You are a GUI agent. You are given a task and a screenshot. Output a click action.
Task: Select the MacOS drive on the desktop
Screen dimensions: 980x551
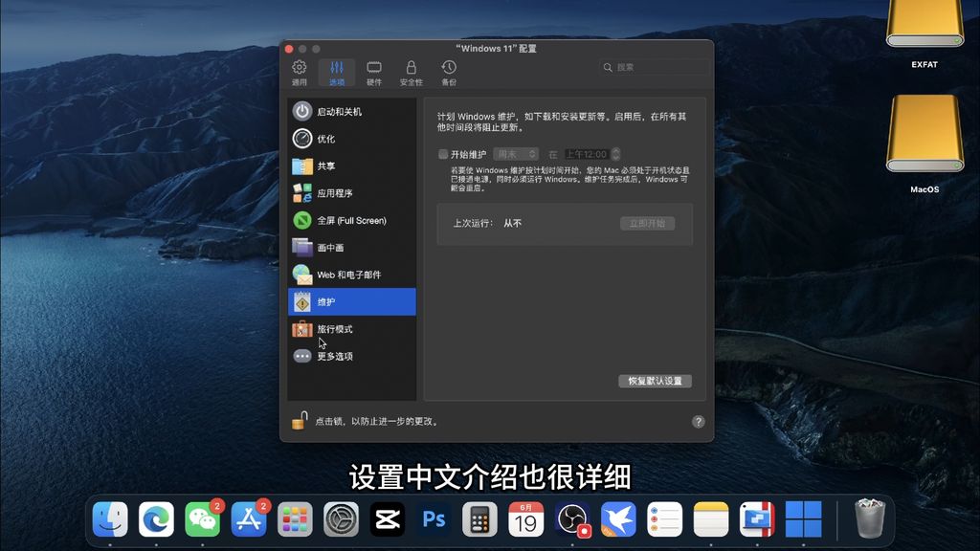924,143
